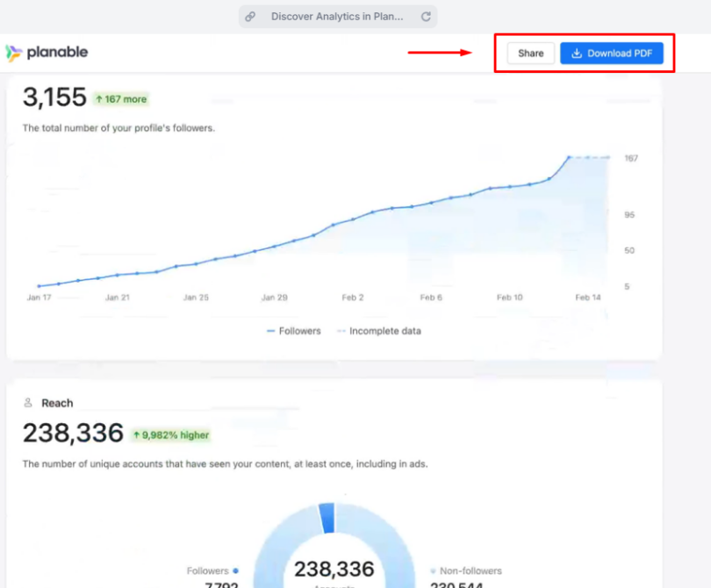Toggle the Incomplete data series in the legend

click(379, 331)
